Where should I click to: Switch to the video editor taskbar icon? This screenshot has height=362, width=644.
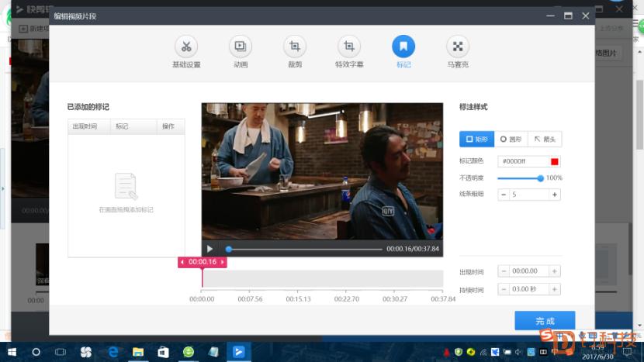coord(239,352)
